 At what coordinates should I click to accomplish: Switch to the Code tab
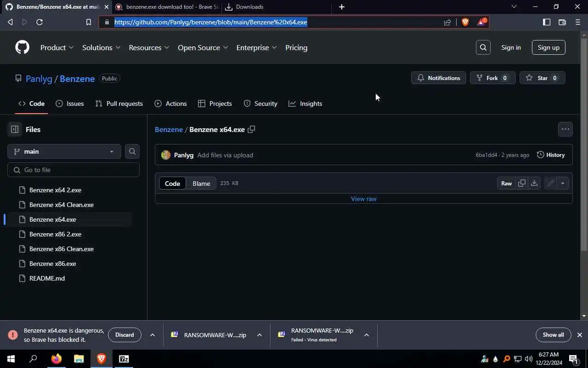[31, 103]
